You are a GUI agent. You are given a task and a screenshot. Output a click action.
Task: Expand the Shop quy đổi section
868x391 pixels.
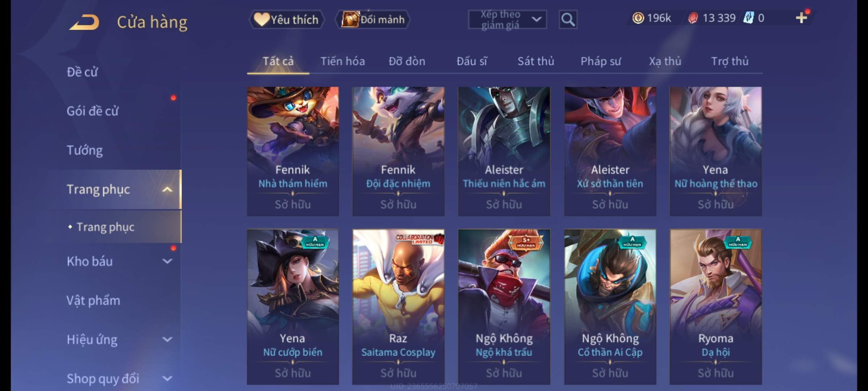pyautogui.click(x=167, y=379)
